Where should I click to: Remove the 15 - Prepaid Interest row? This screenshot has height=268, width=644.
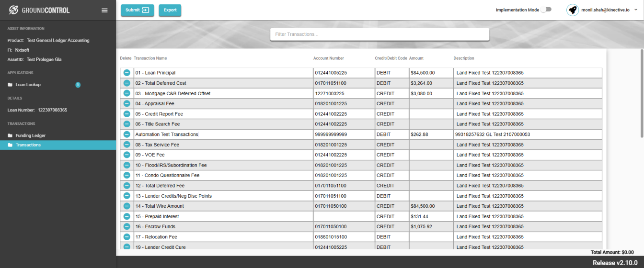tap(127, 216)
